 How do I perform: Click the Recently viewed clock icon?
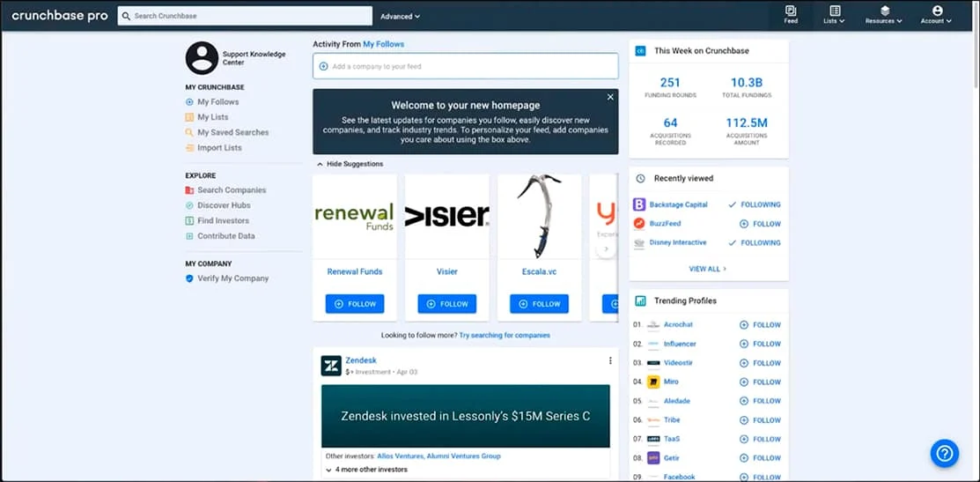[x=640, y=179]
